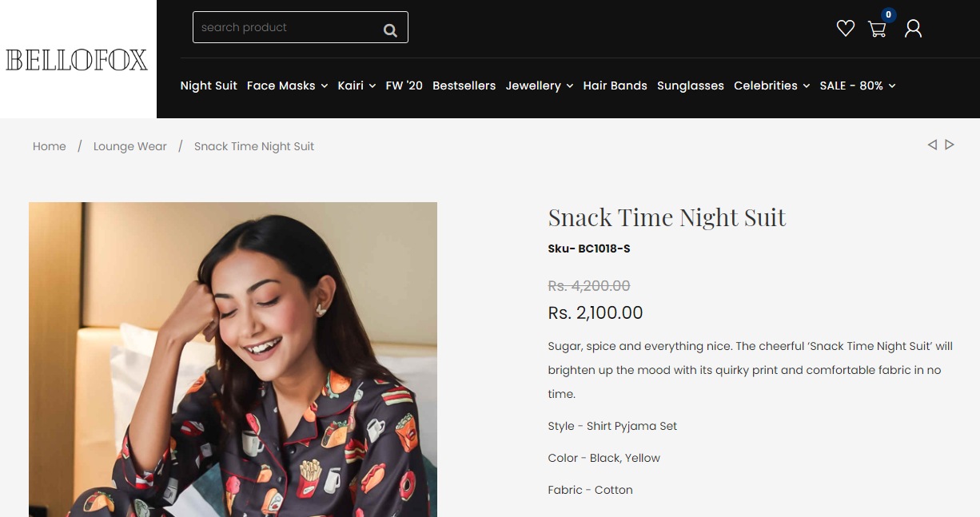
Task: Open the user account icon
Action: point(913,29)
